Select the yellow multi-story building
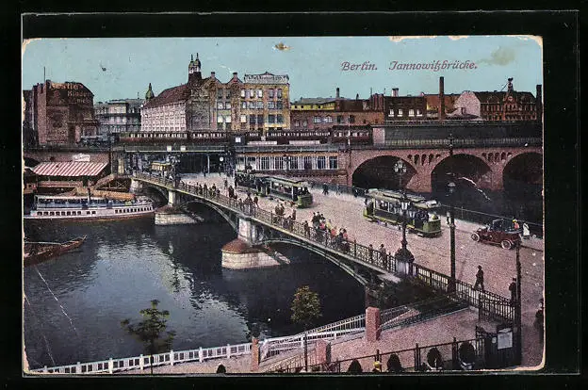 pyautogui.click(x=264, y=102)
